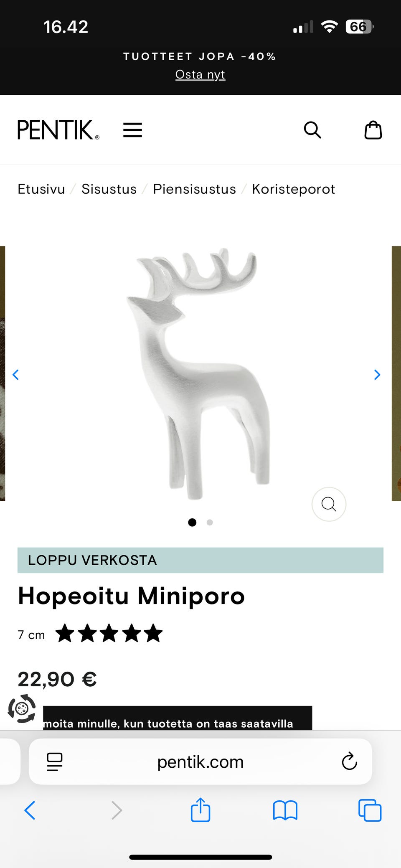Open the shopping bag icon

(x=373, y=130)
